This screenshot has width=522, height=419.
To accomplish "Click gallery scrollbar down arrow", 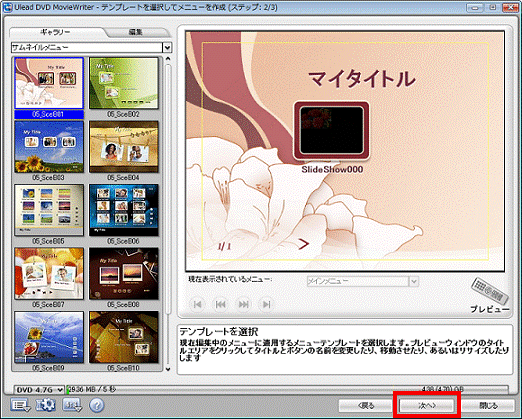I will tap(168, 369).
